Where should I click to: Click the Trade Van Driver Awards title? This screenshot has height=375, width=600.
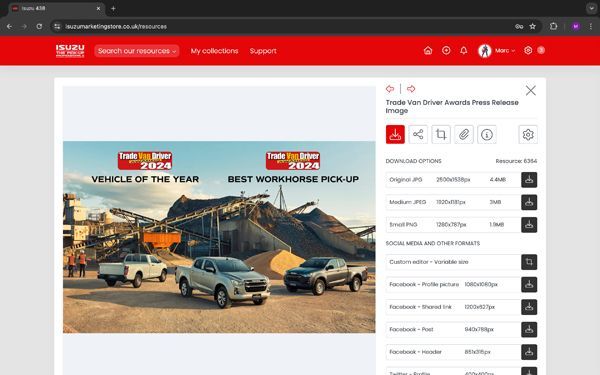click(452, 106)
